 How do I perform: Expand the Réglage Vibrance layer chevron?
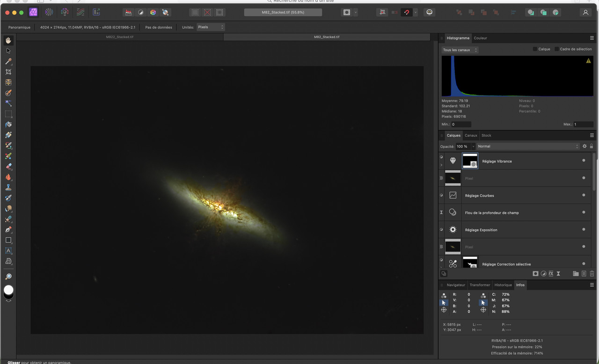pos(441,165)
